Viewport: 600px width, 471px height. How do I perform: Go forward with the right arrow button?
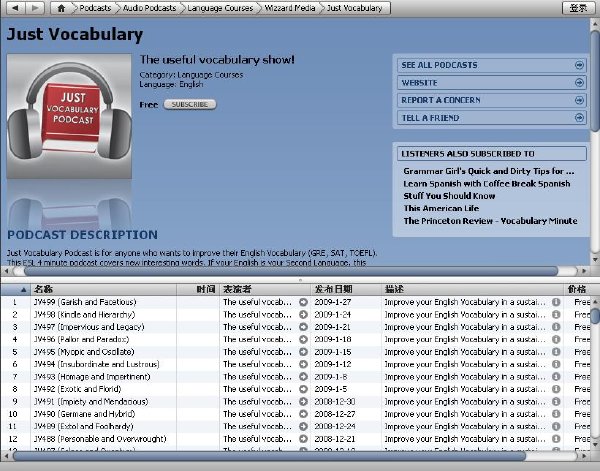click(x=35, y=8)
